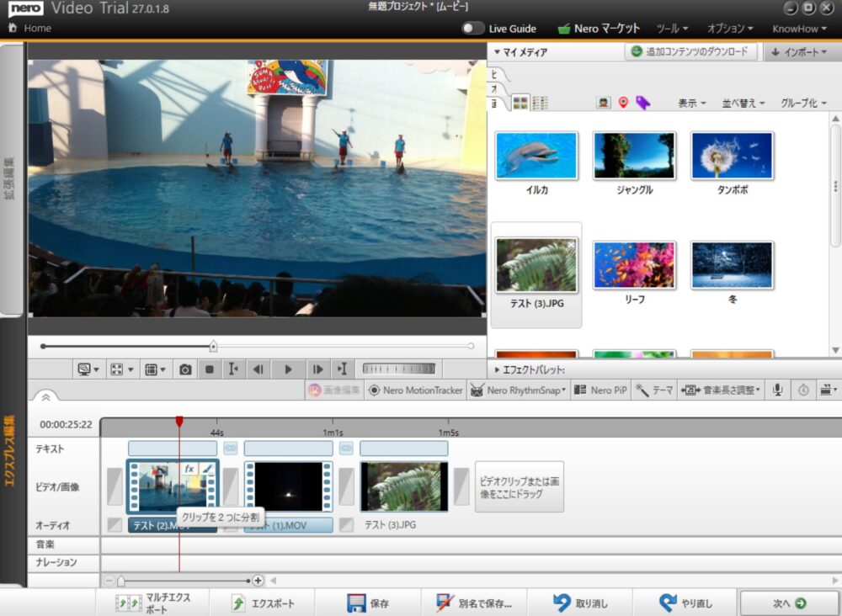Image resolution: width=842 pixels, height=616 pixels.
Task: Toggle the Live Guide switch
Action: (x=473, y=29)
